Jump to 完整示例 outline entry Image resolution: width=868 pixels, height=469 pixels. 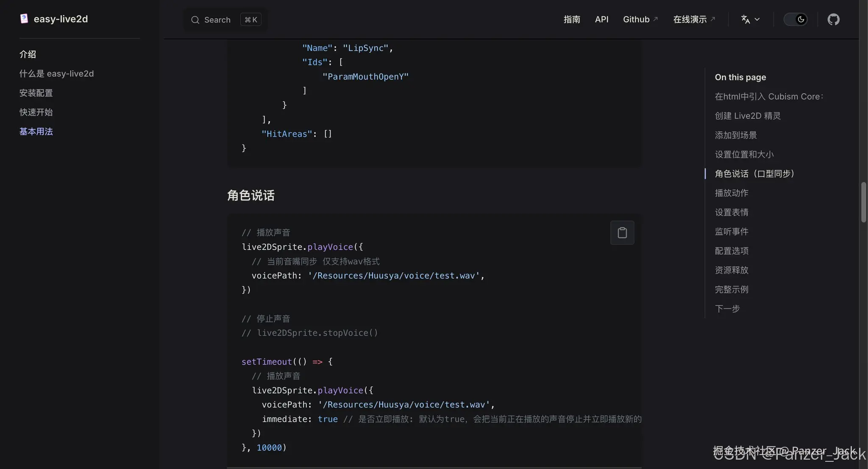coord(732,290)
